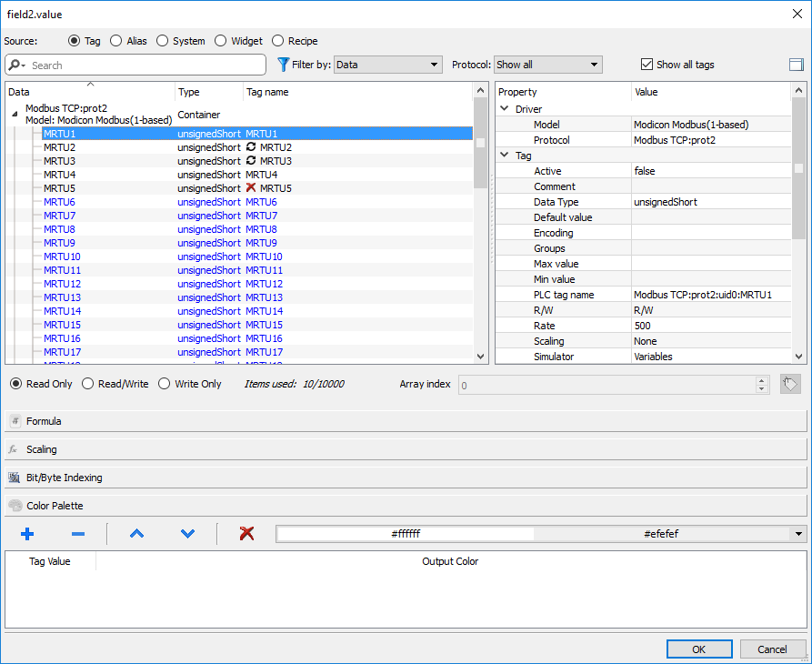Click the filter funnel icon
Image resolution: width=812 pixels, height=664 pixels.
[x=284, y=65]
